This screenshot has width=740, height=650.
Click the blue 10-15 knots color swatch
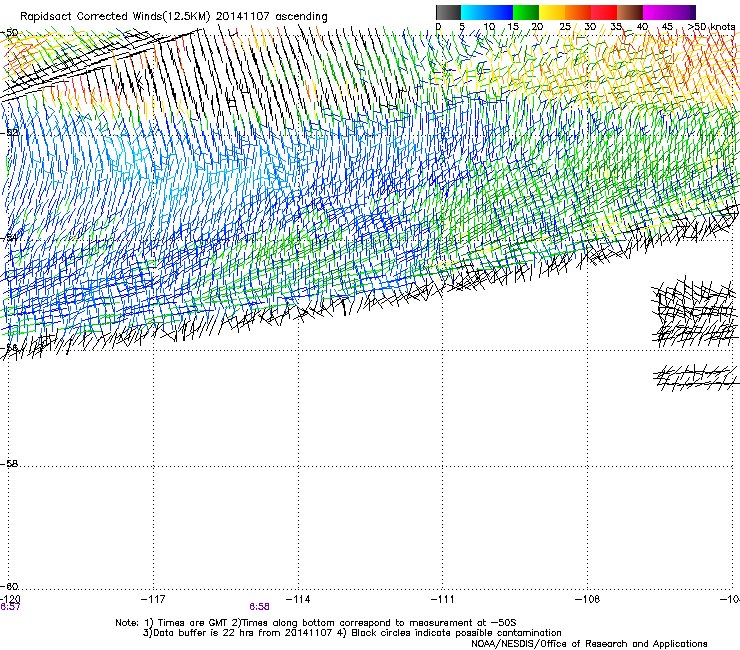[x=500, y=12]
